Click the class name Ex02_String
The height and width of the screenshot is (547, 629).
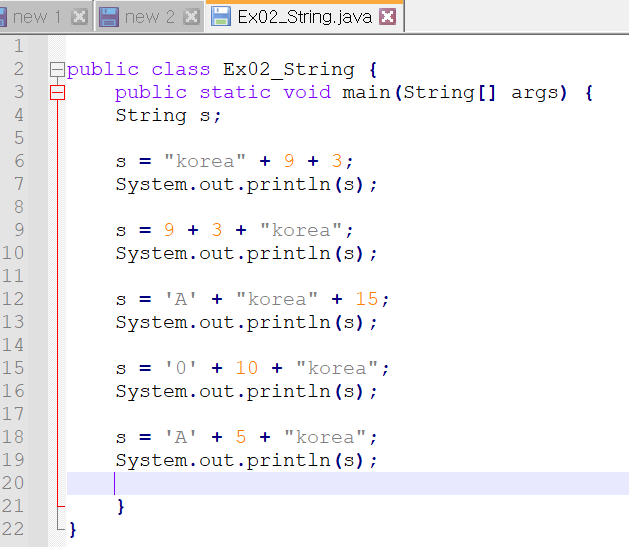pos(289,70)
